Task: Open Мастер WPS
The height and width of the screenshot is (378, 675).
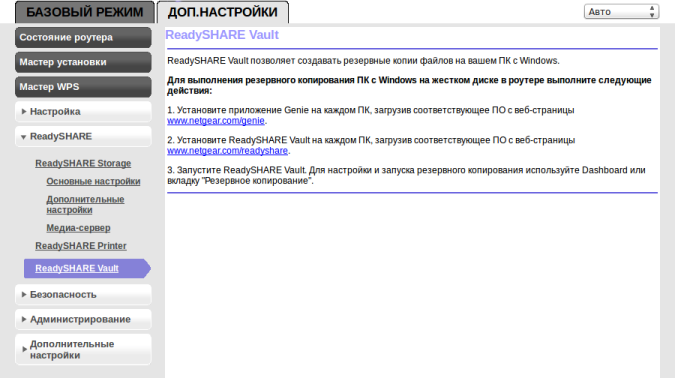Action: coord(83,87)
